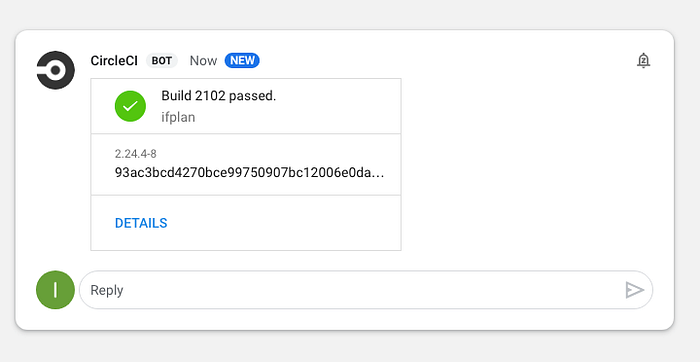The height and width of the screenshot is (362, 700).
Task: Click the ellipsis at the end of the commit hash
Action: pyautogui.click(x=378, y=175)
